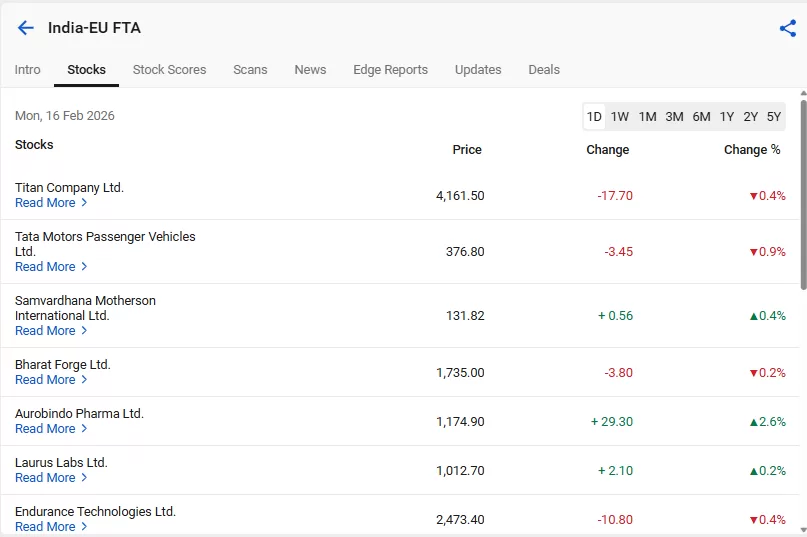Click the scrollbar down arrow
The height and width of the screenshot is (537, 807).
(x=803, y=530)
